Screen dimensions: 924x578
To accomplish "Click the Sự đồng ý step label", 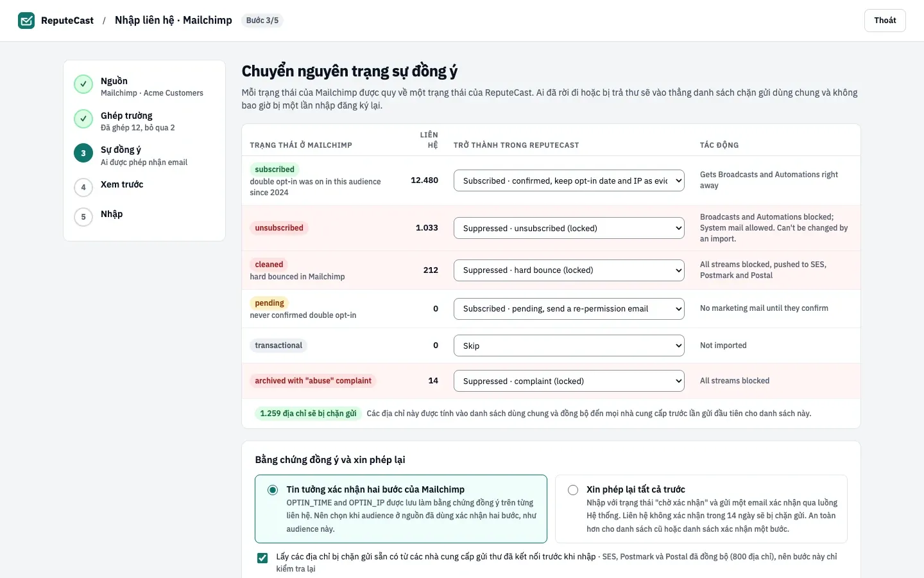I will (121, 150).
